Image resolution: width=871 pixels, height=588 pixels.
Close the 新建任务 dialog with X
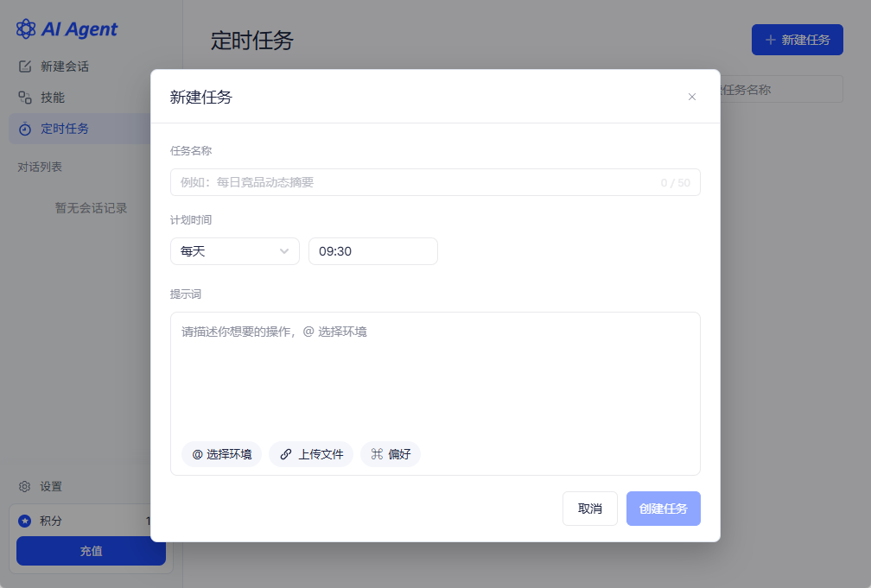pos(691,97)
